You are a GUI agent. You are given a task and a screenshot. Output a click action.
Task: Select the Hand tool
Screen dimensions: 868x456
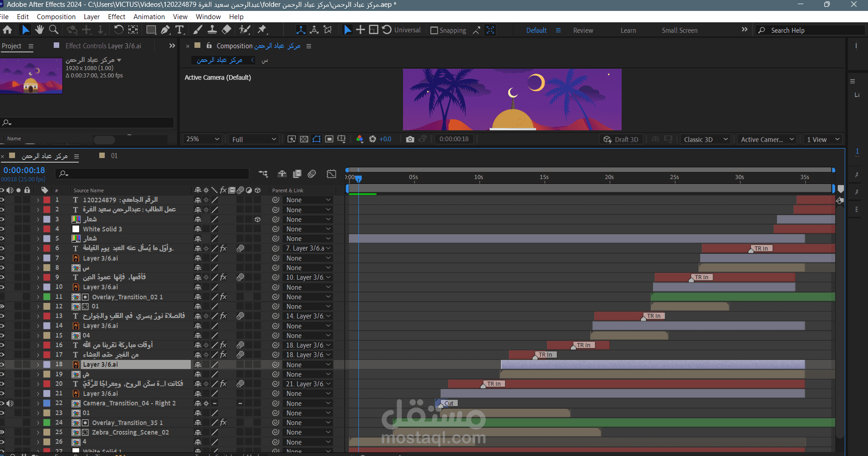click(40, 30)
